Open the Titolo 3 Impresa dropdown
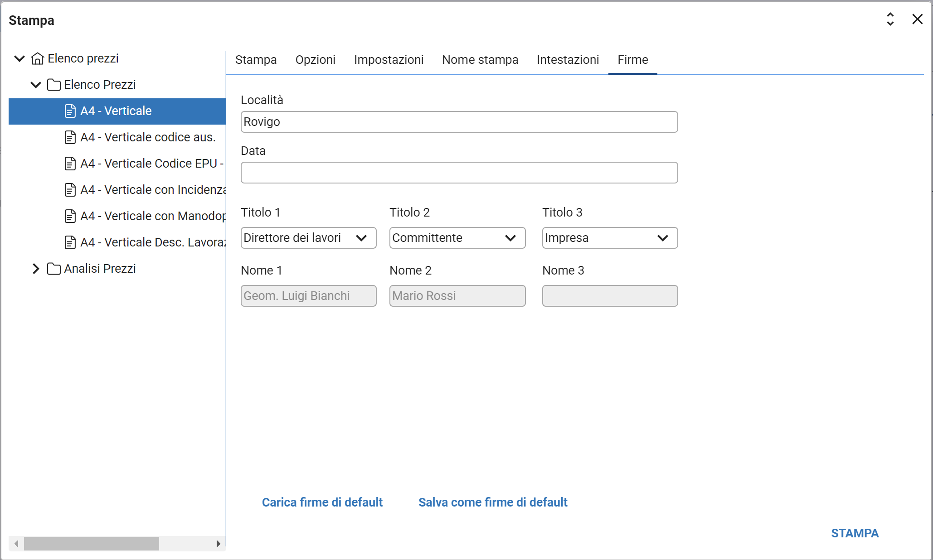 (610, 238)
